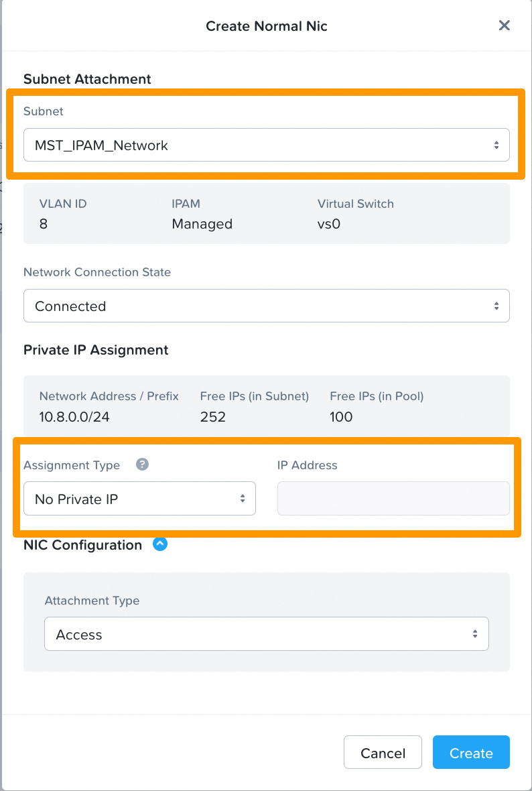Click the IP Address input field
Image resolution: width=532 pixels, height=791 pixels.
393,498
